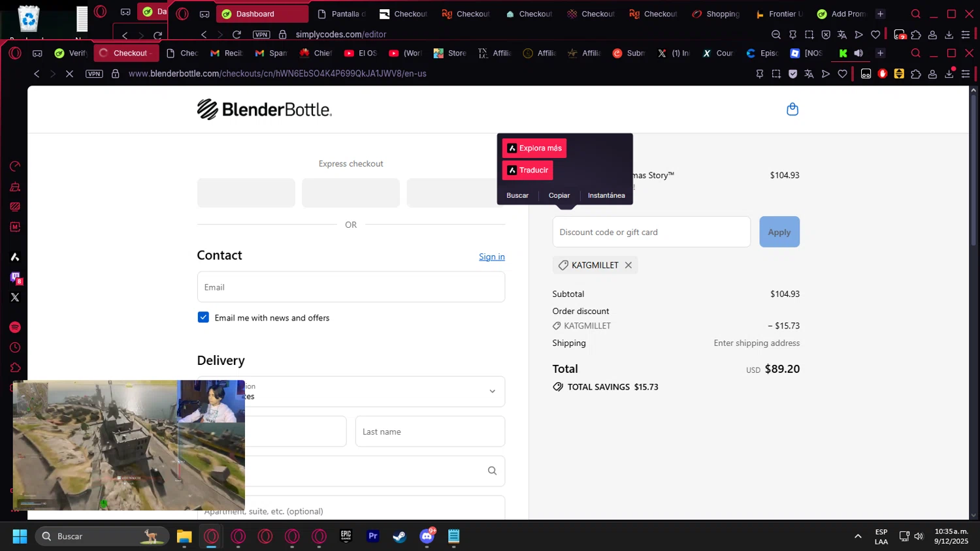Reload the simplycodes.com page in the back window
980x551 pixels.
(237, 35)
